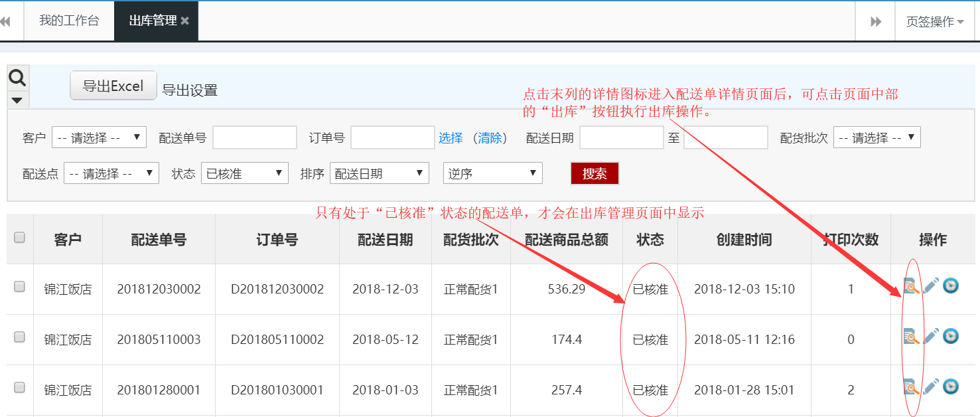
Task: Toggle the select-all checkbox in header
Action: (20, 238)
